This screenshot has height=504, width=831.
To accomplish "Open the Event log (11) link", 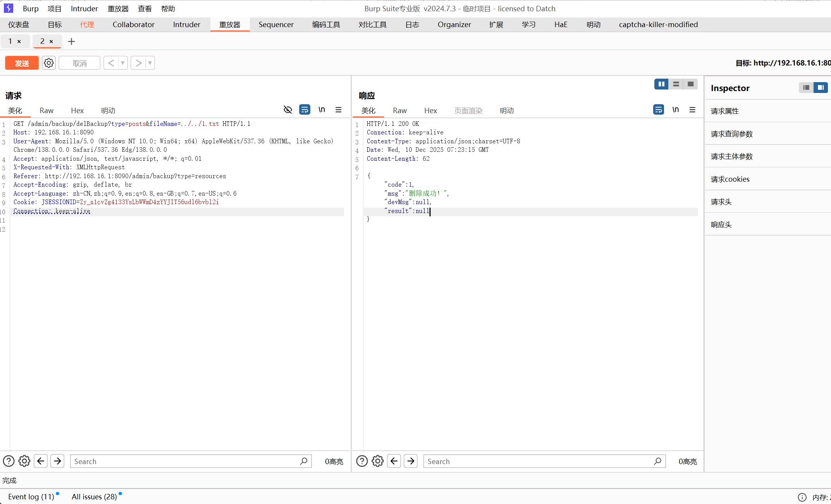I will [x=31, y=497].
